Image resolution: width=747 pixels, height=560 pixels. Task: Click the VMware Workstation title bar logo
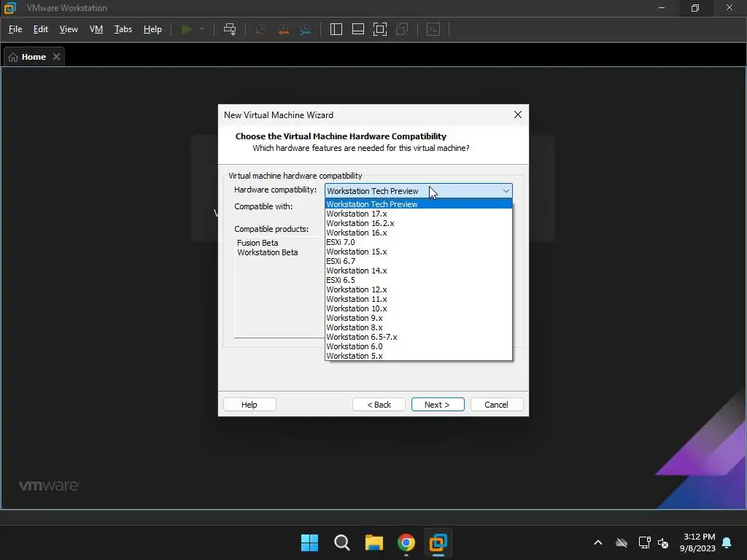pyautogui.click(x=10, y=7)
